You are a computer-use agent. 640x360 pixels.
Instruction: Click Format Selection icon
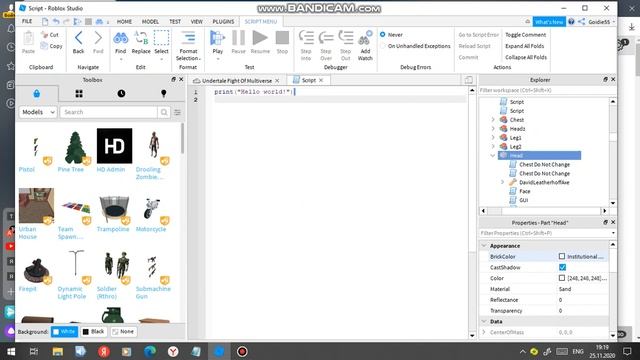coord(188,38)
